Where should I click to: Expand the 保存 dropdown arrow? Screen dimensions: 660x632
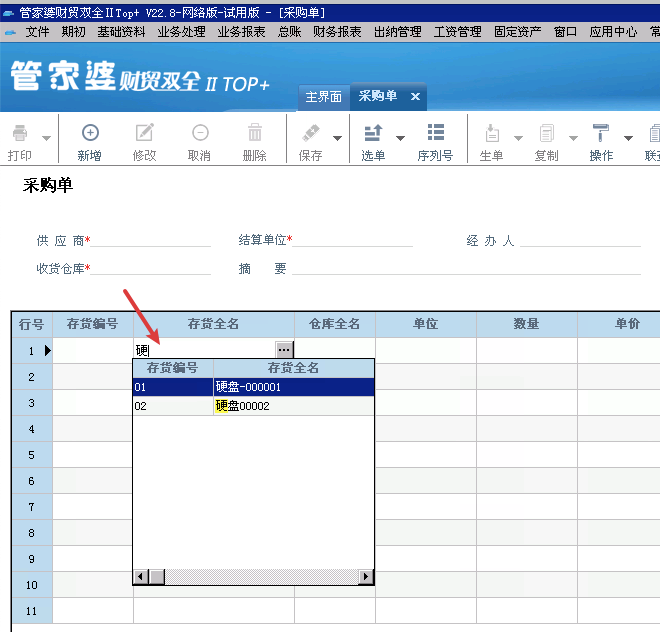(337, 138)
